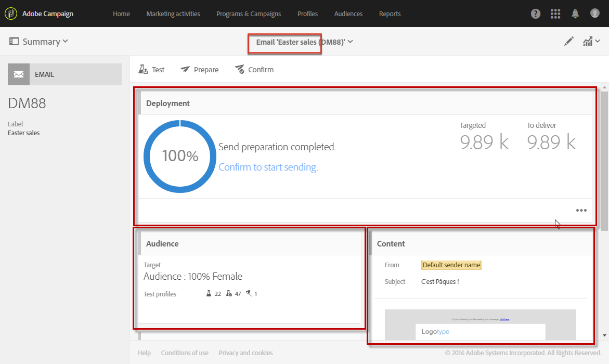Viewport: 609px width, 364px height.
Task: Select the EMAIL sidebar tab
Action: [64, 74]
